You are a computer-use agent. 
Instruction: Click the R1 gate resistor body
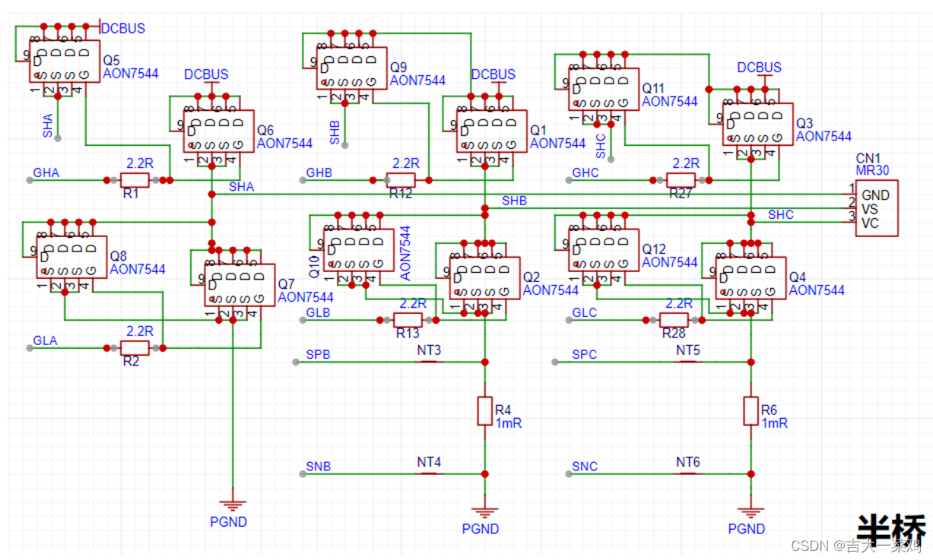pyautogui.click(x=135, y=180)
